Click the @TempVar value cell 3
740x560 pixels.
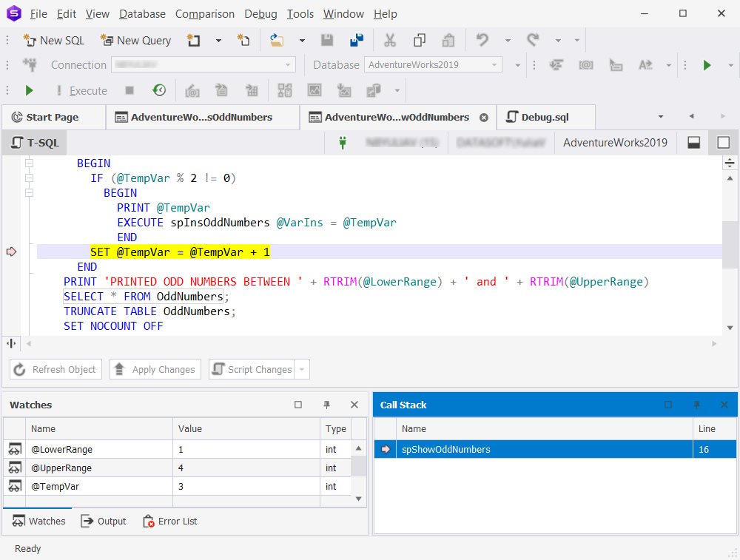pos(246,487)
